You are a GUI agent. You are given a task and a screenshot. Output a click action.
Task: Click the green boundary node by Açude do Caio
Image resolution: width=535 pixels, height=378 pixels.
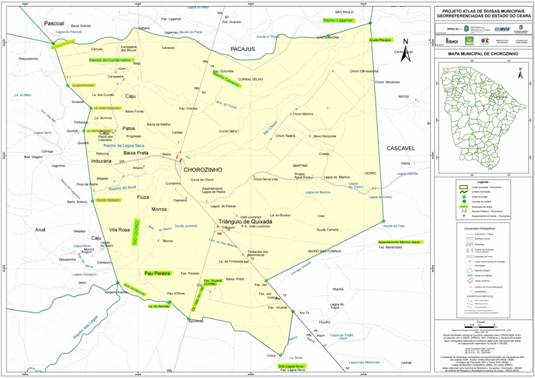384,221
